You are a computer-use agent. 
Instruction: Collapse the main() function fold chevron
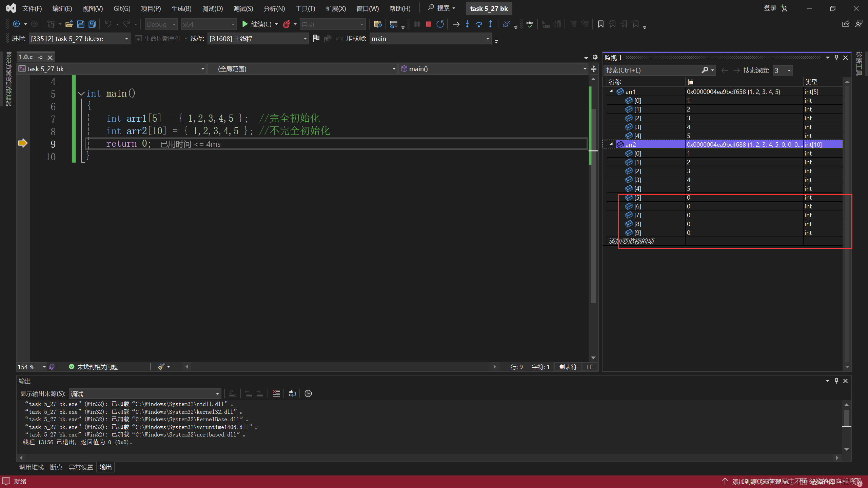tap(81, 94)
